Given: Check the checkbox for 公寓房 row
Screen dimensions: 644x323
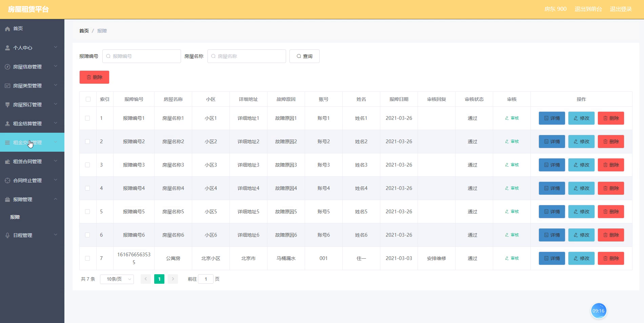Looking at the screenshot, I should pyautogui.click(x=87, y=258).
